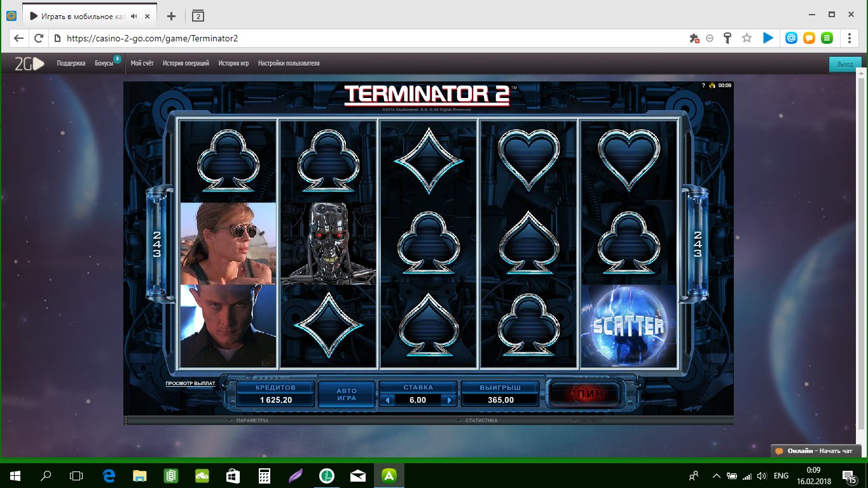The height and width of the screenshot is (488, 868).
Task: Open the ПРОСМОТР ВЫПЛАТ paytable link
Action: pos(190,384)
